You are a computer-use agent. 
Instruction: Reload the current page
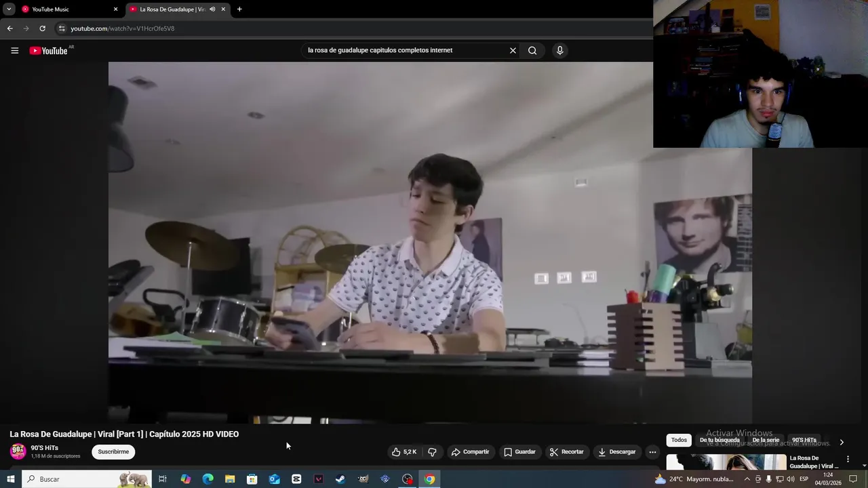click(x=42, y=28)
